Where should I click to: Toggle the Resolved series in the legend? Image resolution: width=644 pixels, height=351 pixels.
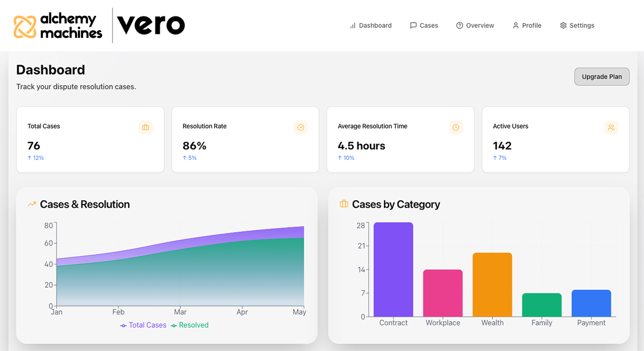193,325
